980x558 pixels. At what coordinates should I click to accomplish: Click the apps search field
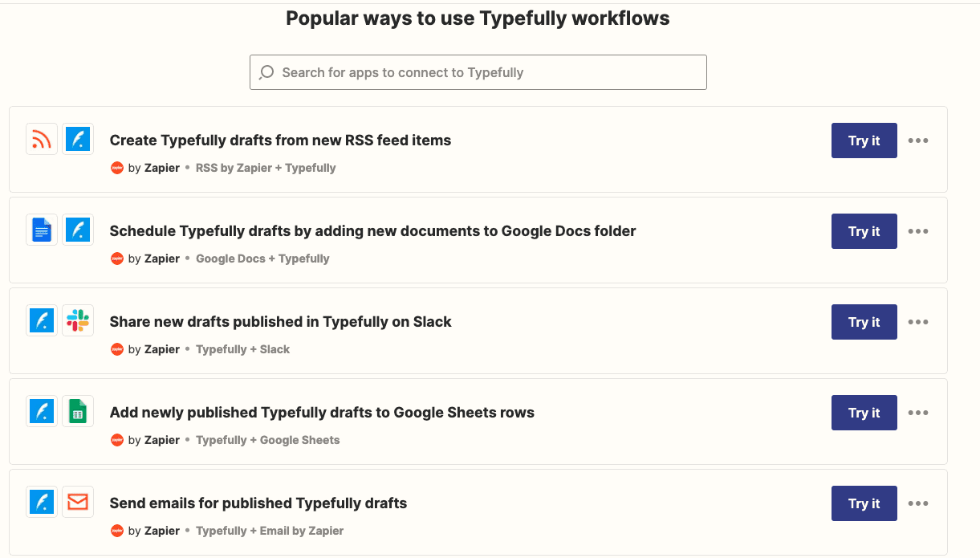pos(478,72)
